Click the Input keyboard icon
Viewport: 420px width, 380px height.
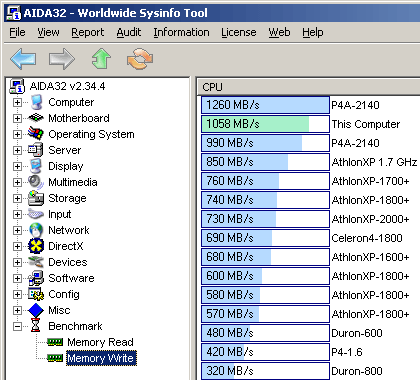click(36, 214)
